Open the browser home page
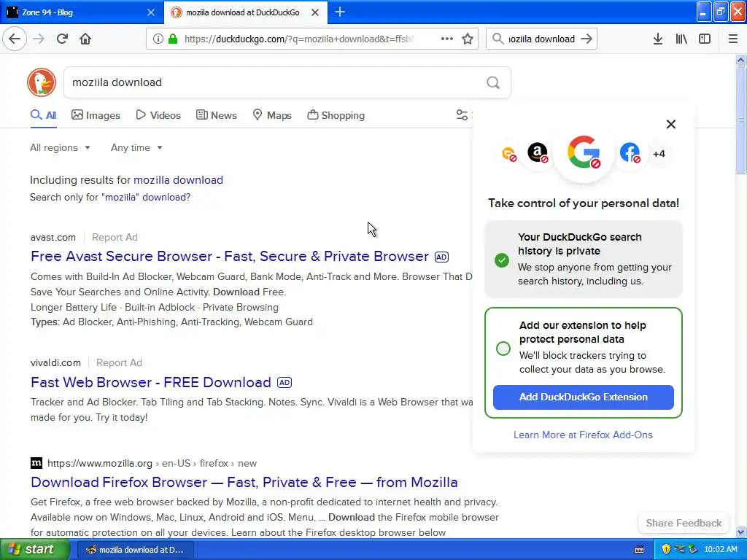 point(85,39)
